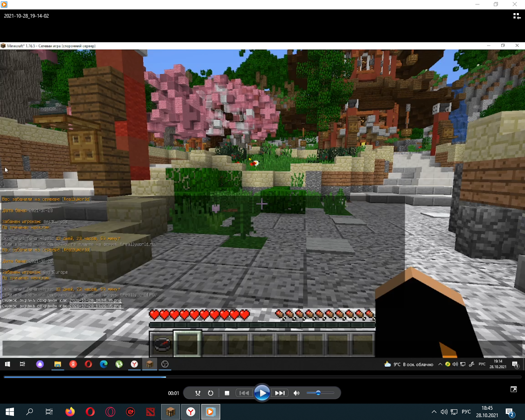Stop the video playback
This screenshot has height=420, width=525.
[x=227, y=393]
